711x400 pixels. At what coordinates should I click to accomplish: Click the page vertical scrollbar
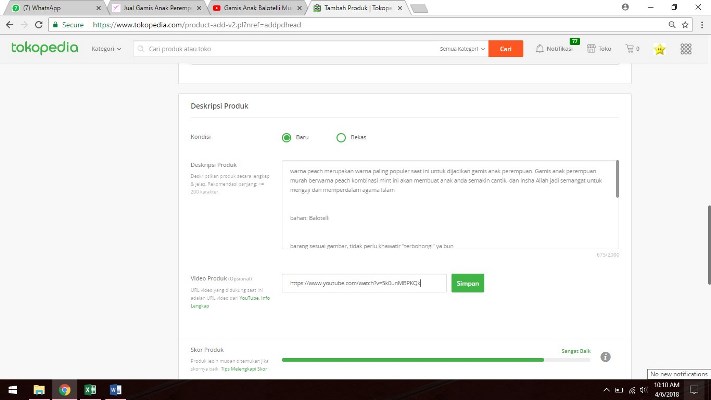coord(708,245)
